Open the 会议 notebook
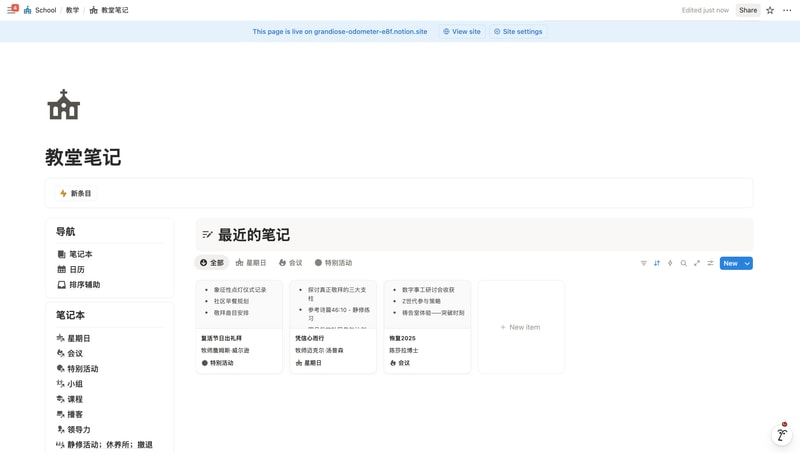This screenshot has height=453, width=800. pyautogui.click(x=69, y=353)
